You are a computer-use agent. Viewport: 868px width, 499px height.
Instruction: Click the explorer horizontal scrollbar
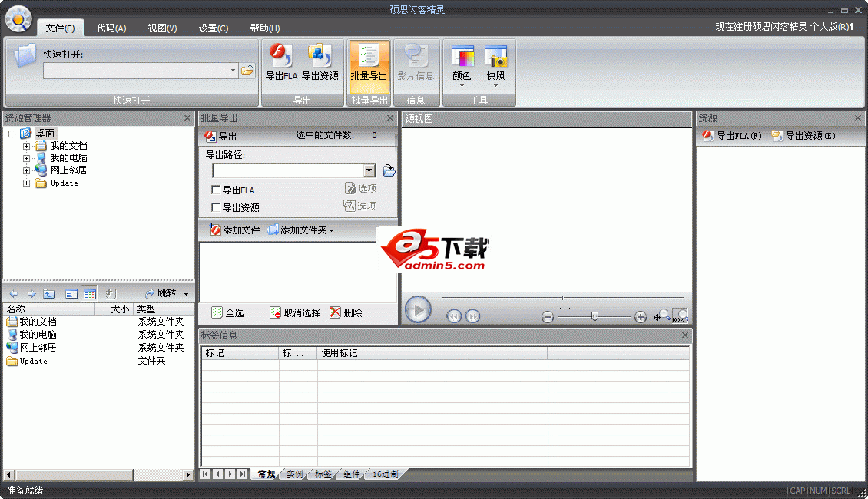tap(99, 474)
